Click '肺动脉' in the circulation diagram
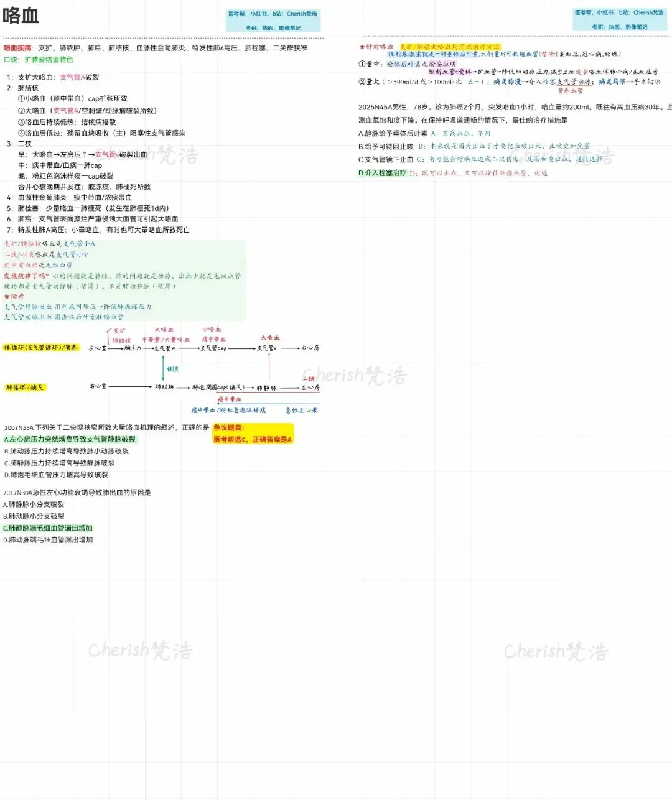Image resolution: width=672 pixels, height=800 pixels. 165,388
